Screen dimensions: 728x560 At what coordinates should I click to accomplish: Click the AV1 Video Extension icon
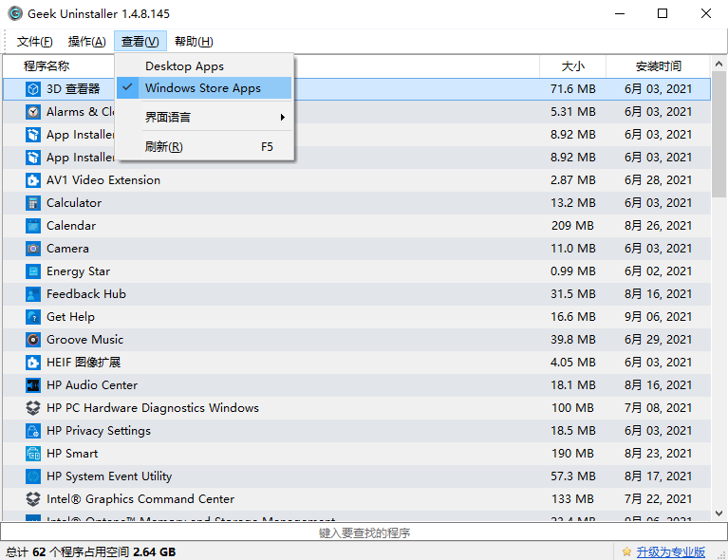33,180
